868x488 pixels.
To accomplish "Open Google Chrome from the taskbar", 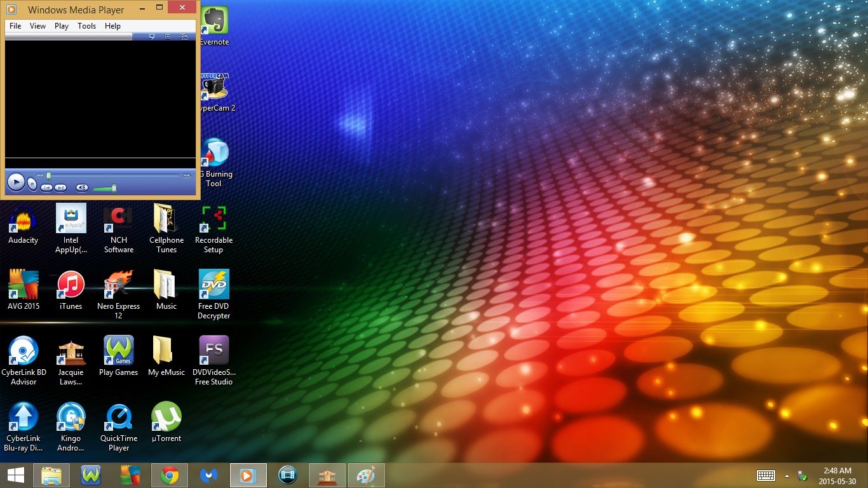I will (x=169, y=475).
